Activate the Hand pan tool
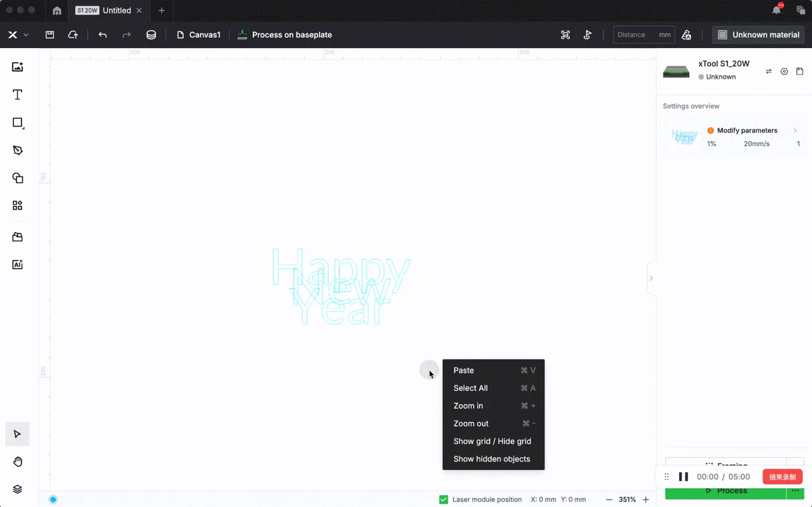Screen dimensions: 812x507 click(x=17, y=462)
